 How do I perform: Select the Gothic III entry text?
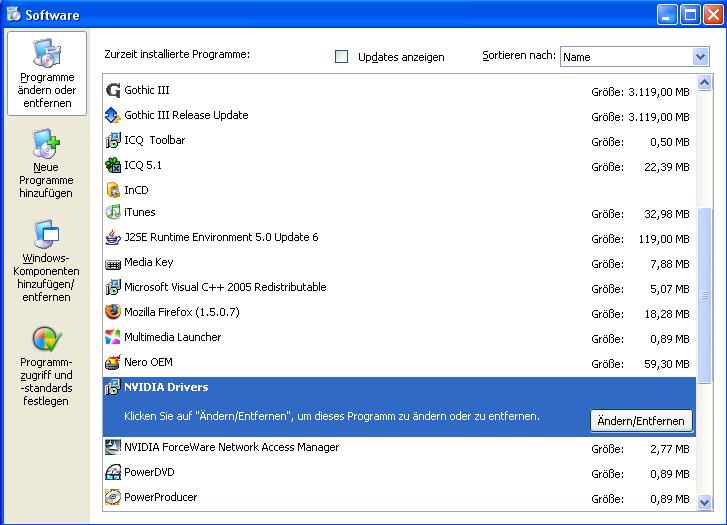[x=147, y=90]
